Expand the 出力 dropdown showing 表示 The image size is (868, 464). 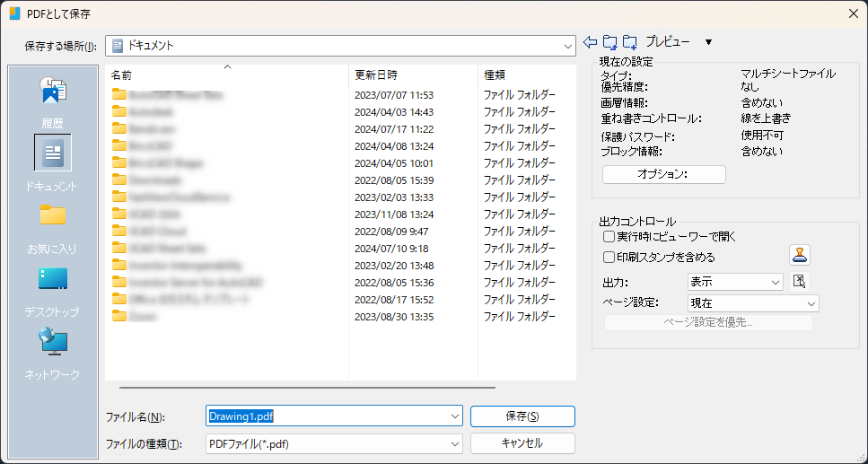[x=776, y=283]
